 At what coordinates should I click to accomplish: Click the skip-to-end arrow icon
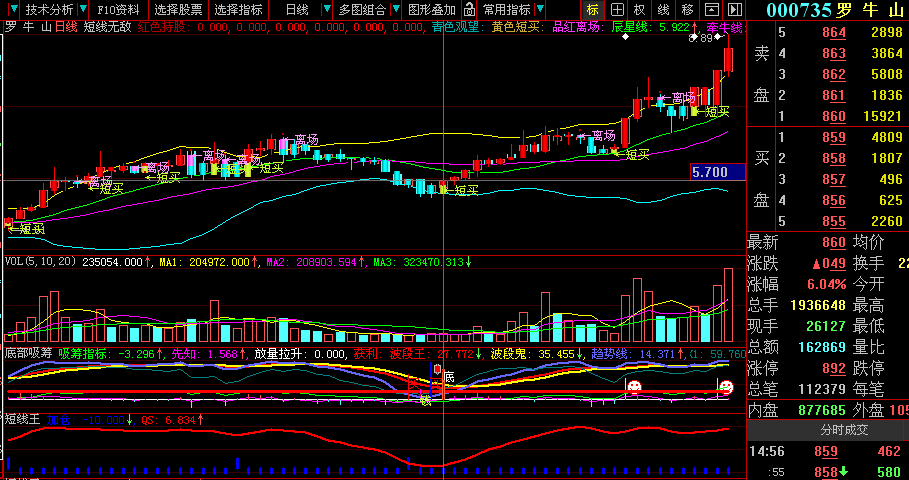[735, 9]
